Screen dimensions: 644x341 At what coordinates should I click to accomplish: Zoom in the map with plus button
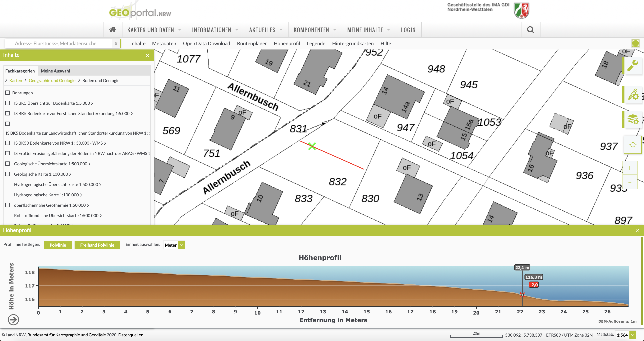pos(629,168)
